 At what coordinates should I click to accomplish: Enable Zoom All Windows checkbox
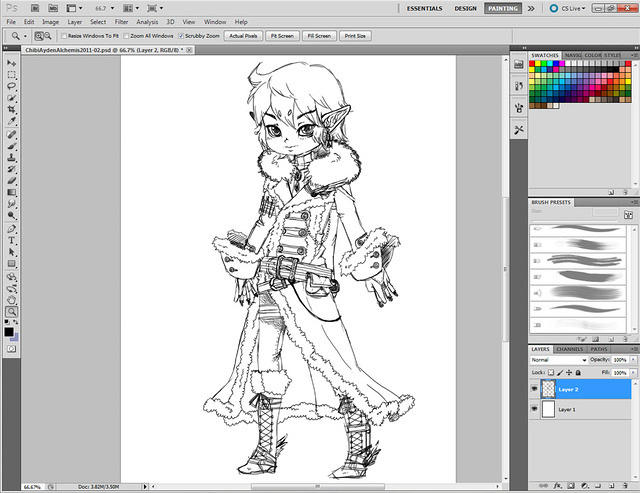pos(127,36)
